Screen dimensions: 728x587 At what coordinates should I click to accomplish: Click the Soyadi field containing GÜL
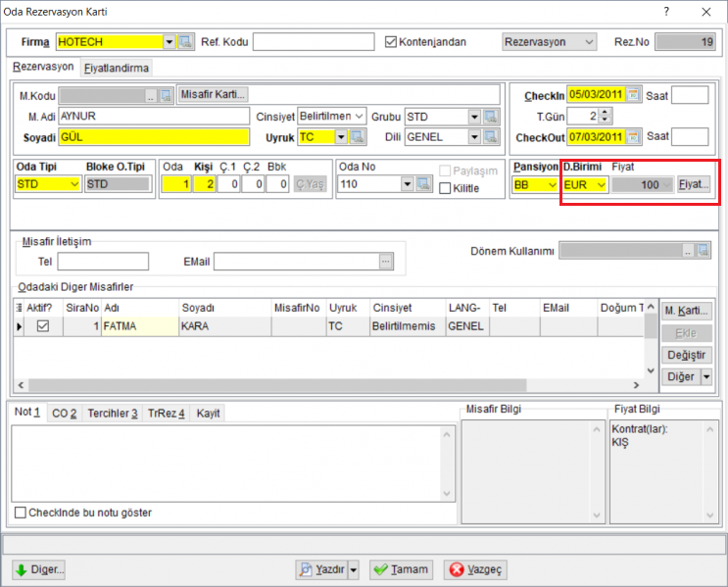[x=154, y=137]
